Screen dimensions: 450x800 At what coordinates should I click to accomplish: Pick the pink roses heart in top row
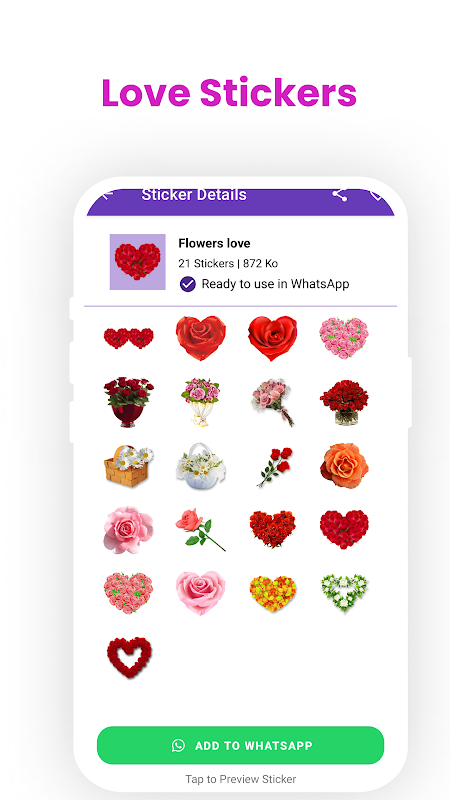click(344, 338)
